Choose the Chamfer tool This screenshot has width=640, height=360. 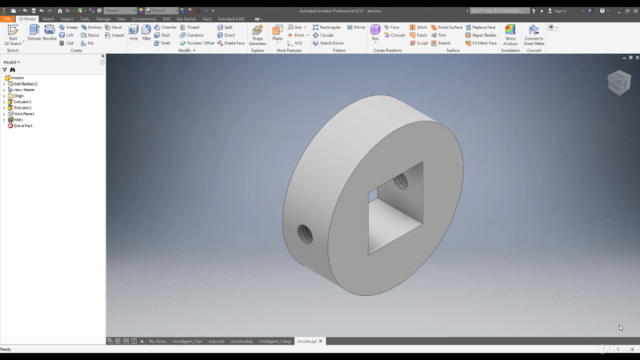[165, 27]
